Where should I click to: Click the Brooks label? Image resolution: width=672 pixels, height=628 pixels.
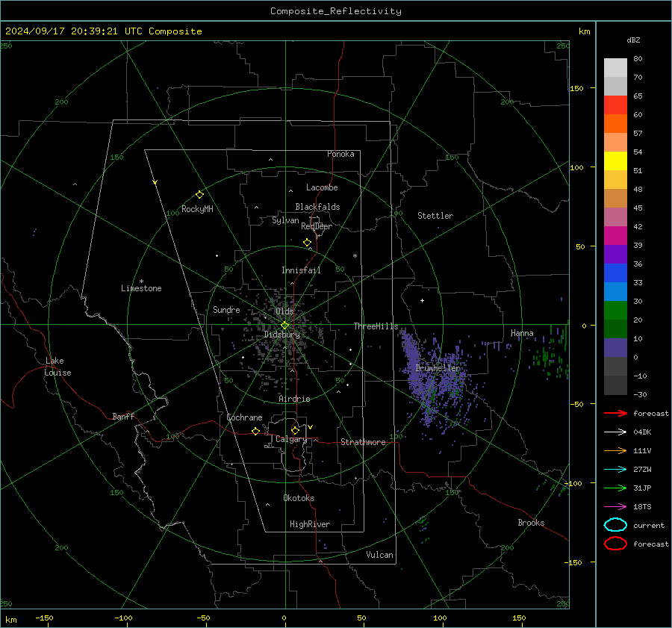pos(531,523)
